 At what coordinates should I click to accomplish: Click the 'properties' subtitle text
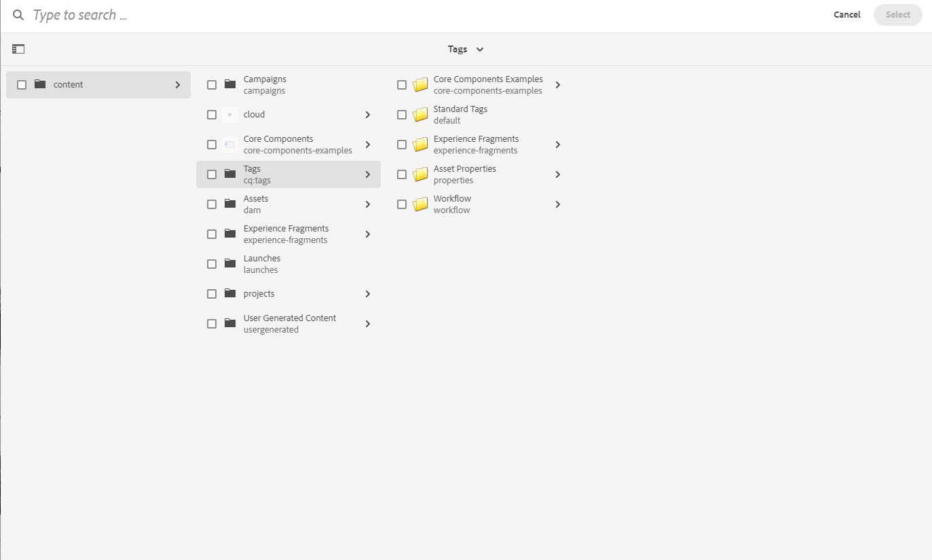(453, 181)
